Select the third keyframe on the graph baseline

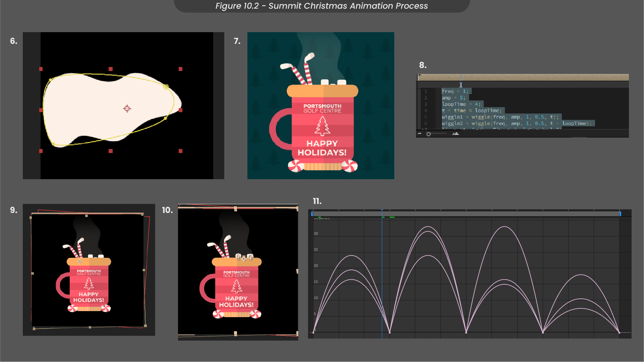click(466, 332)
